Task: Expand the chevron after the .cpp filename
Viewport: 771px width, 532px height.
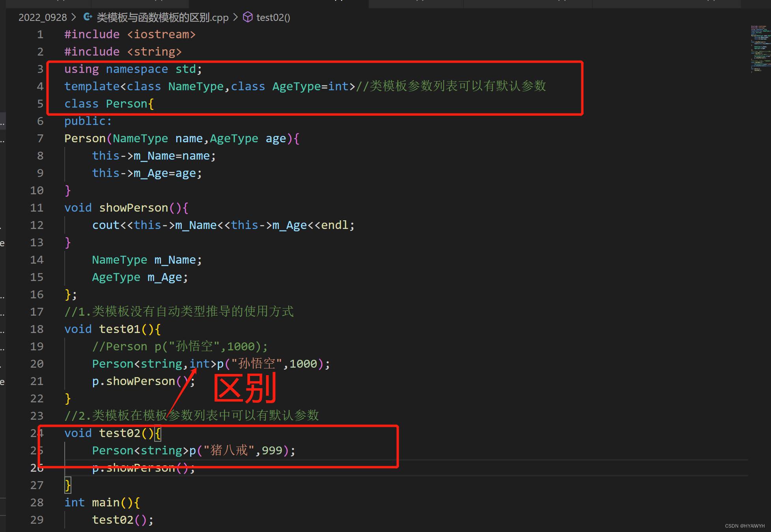Action: point(235,17)
